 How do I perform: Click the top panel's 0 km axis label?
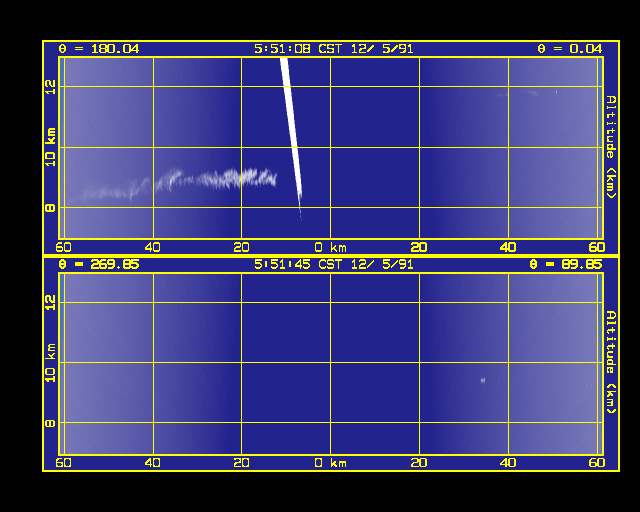coord(331,247)
